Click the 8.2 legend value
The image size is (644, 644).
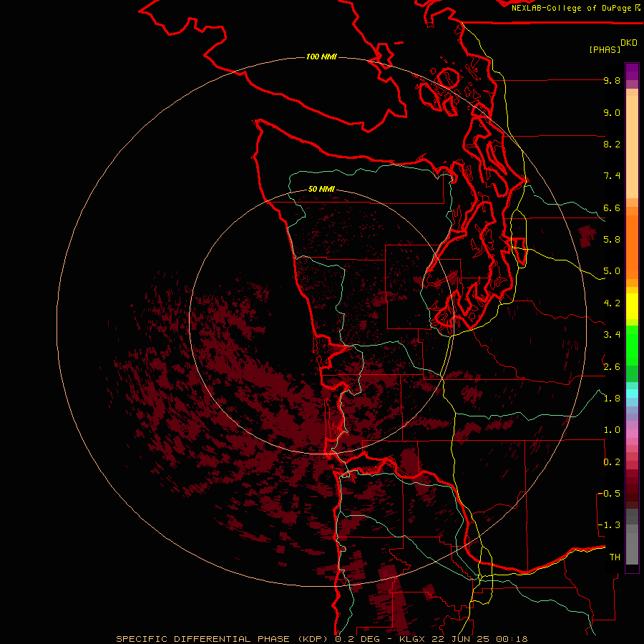tap(612, 144)
